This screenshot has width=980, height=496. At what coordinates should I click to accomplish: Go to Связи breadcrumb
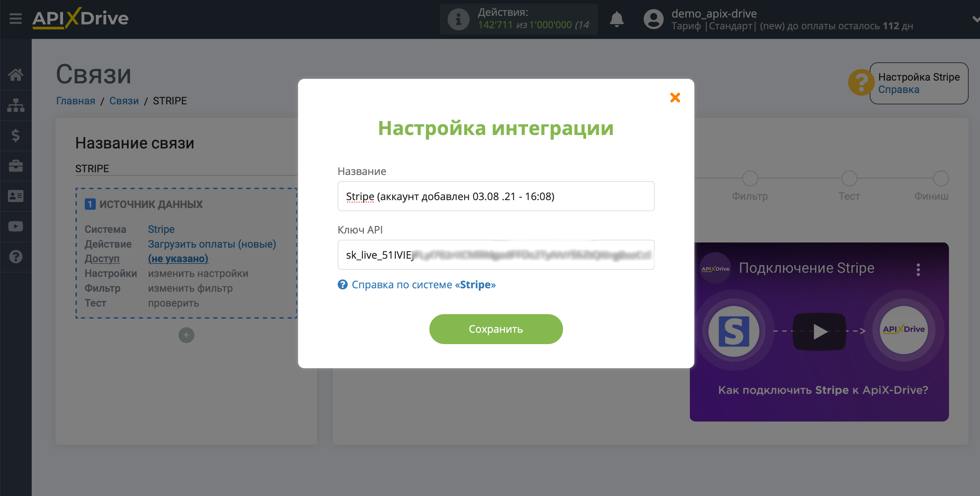(124, 101)
